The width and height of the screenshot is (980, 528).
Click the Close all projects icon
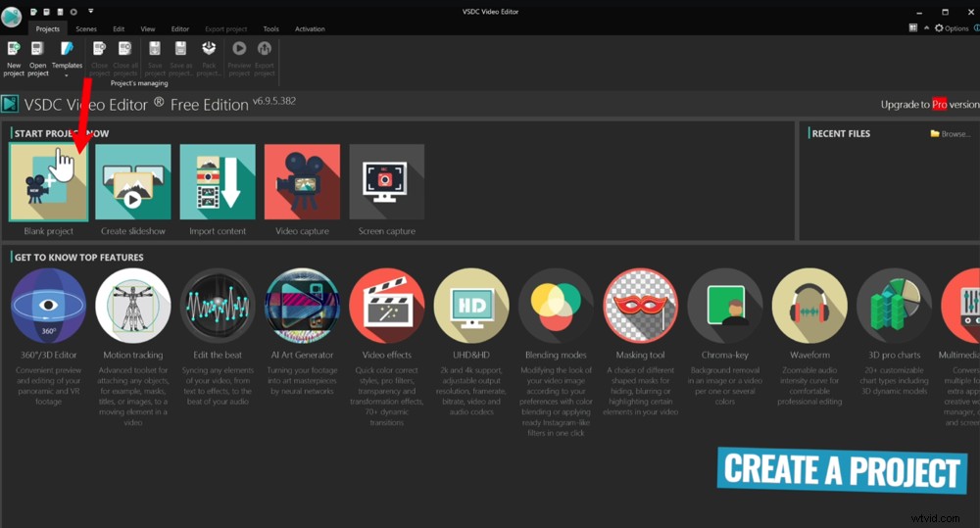[x=125, y=49]
